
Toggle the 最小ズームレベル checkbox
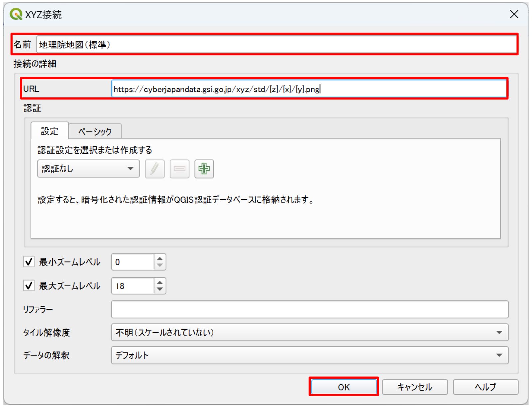[29, 262]
